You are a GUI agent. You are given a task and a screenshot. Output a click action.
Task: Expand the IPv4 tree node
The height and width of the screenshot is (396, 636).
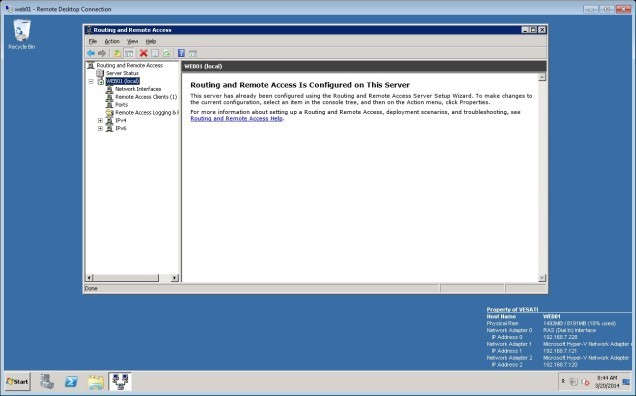tap(100, 121)
